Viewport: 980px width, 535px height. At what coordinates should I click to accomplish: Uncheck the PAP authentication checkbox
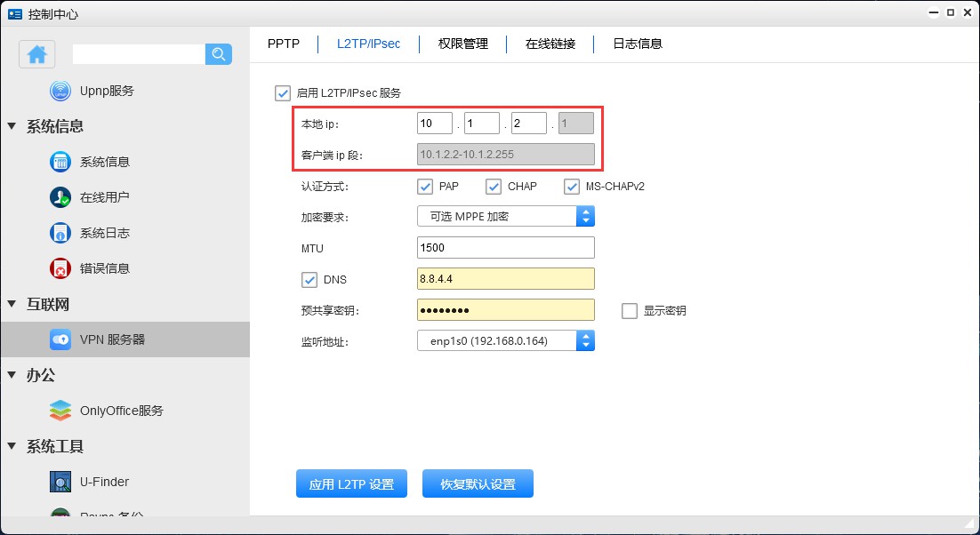tap(425, 187)
